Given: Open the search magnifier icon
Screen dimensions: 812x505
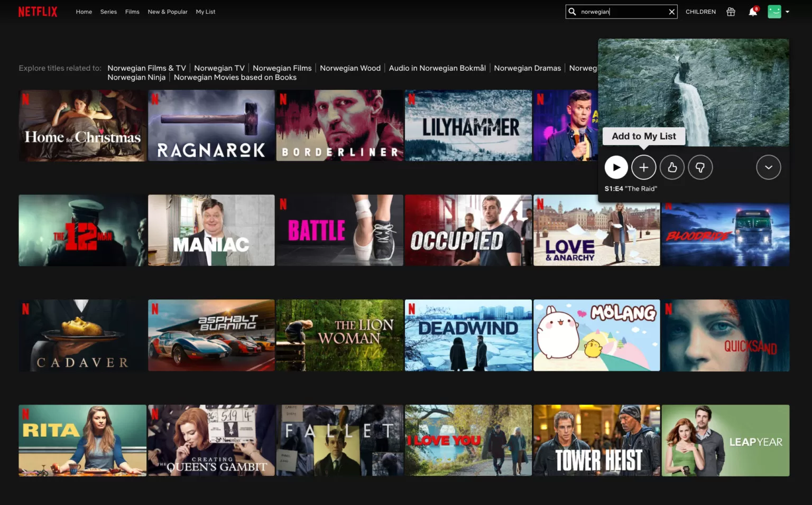Looking at the screenshot, I should pos(573,11).
